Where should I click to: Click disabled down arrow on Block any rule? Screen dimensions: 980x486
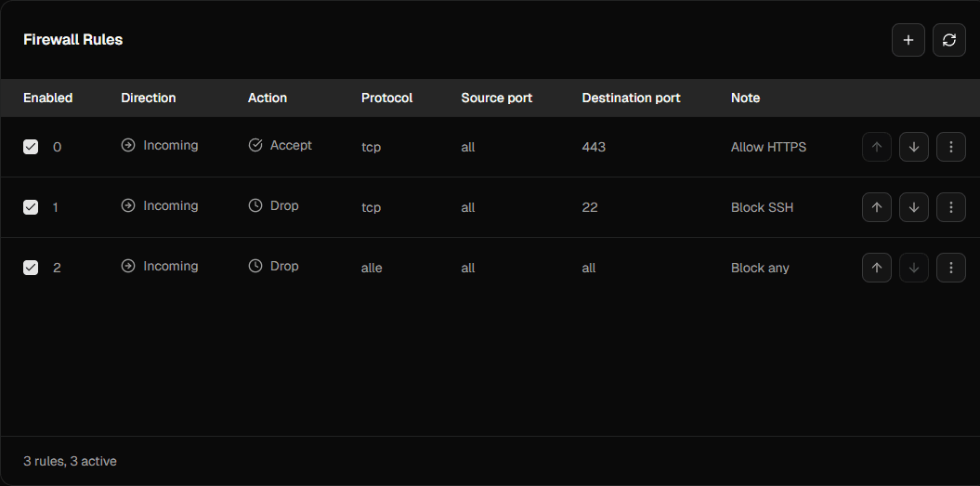(x=913, y=268)
